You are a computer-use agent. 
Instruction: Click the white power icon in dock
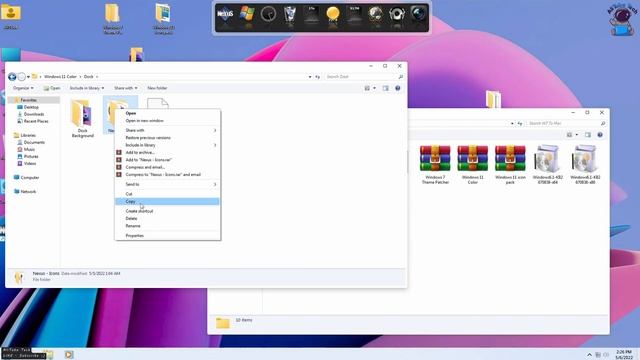pyautogui.click(x=396, y=14)
